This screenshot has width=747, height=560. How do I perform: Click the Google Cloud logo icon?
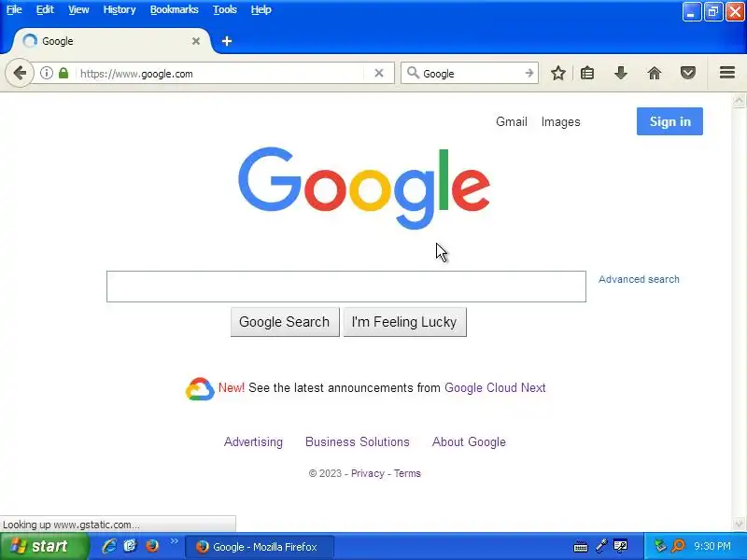pos(200,388)
